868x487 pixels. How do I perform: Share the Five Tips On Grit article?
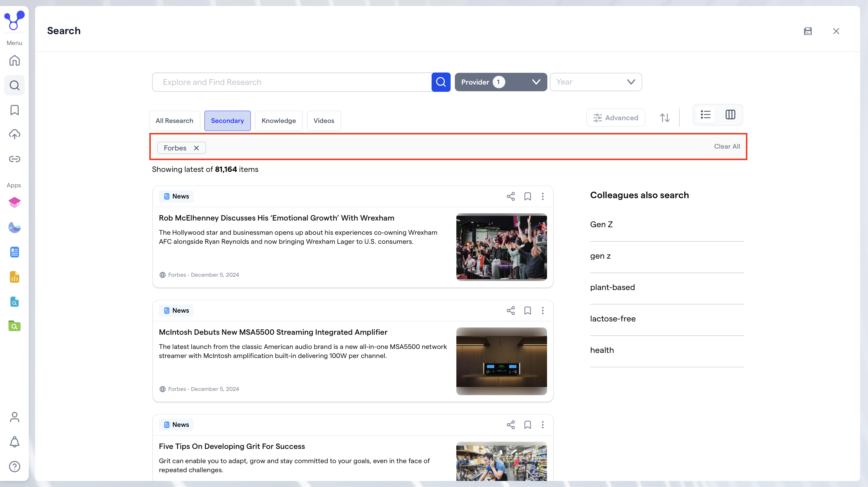pos(510,425)
